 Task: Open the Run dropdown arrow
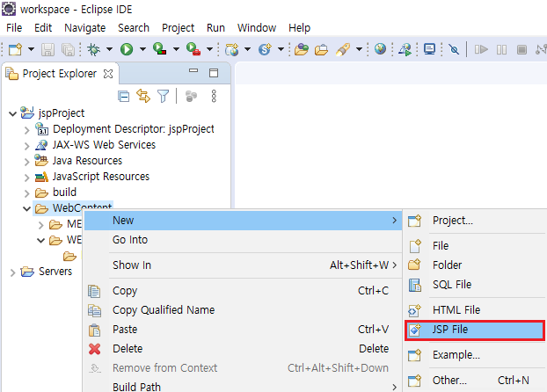click(x=142, y=49)
